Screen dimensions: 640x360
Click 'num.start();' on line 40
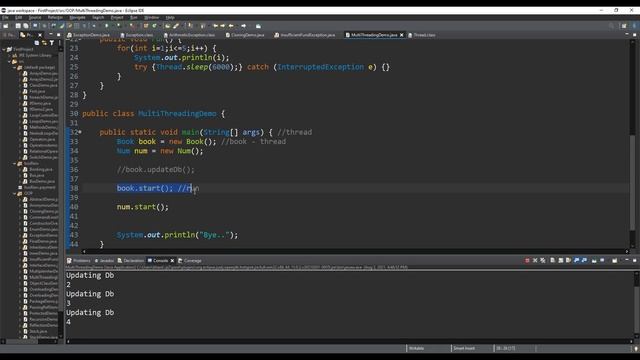pos(142,207)
